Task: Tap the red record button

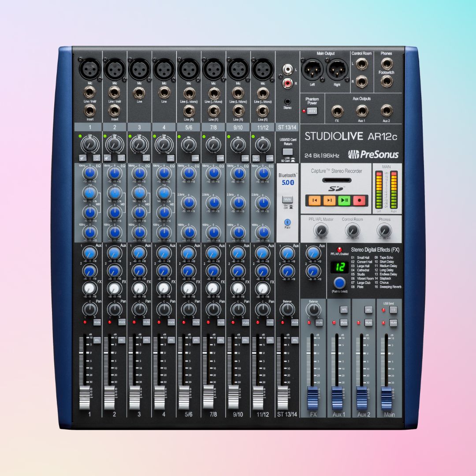Action: point(360,201)
